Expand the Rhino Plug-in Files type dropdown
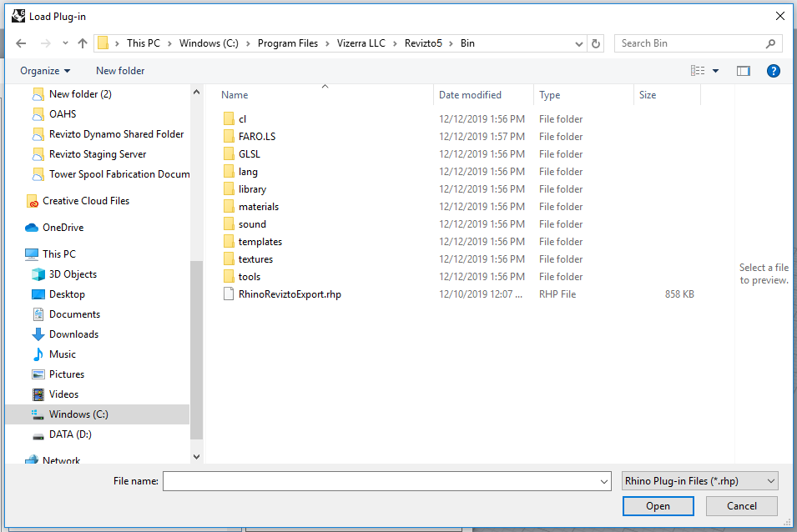Screen dimensions: 797x532 point(699,481)
